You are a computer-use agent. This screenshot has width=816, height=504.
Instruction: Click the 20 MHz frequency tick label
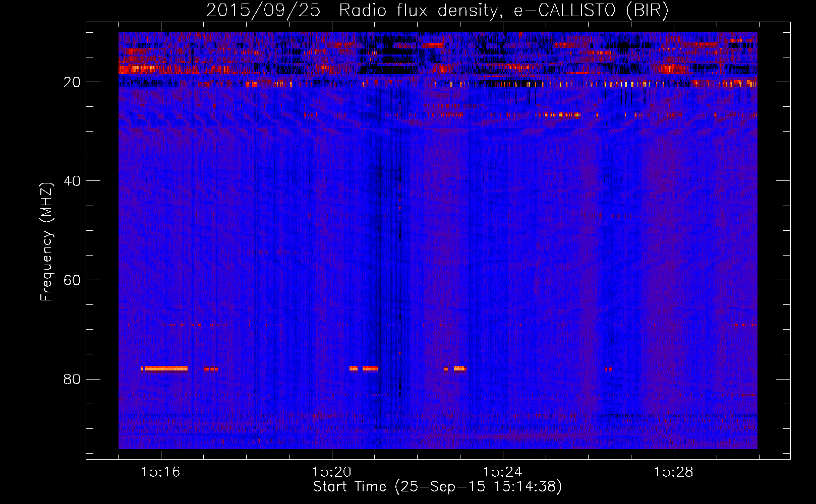pyautogui.click(x=73, y=82)
